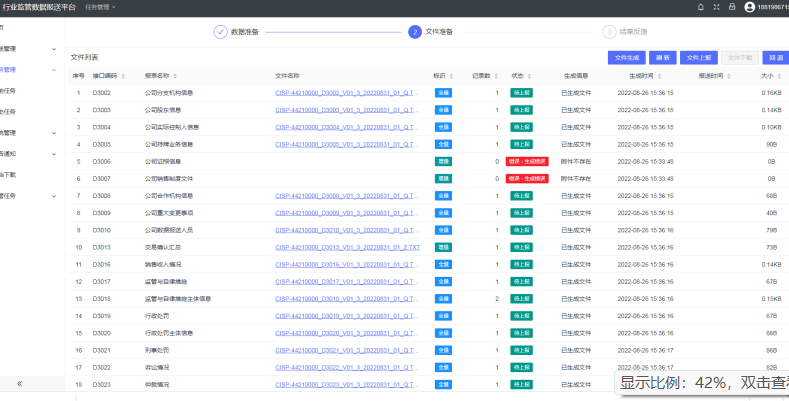This screenshot has height=401, width=789.
Task: Click the 文件准备 step label
Action: point(439,32)
